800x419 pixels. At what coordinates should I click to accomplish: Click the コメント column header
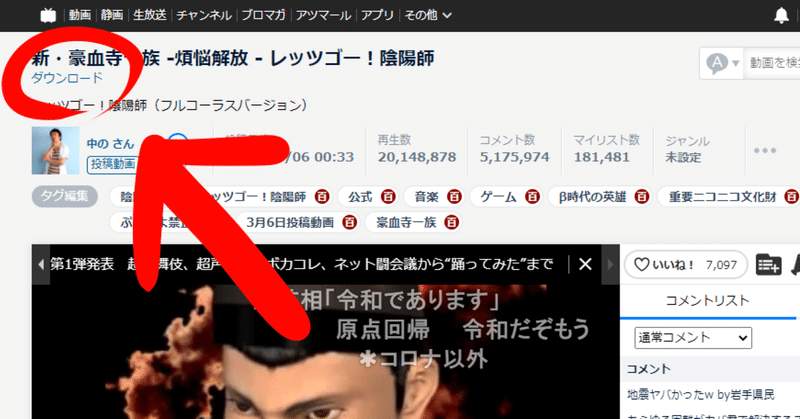(648, 369)
